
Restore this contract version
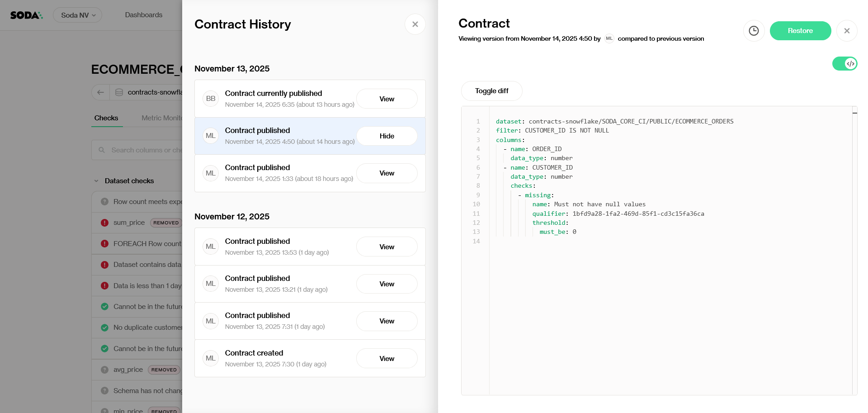click(800, 31)
